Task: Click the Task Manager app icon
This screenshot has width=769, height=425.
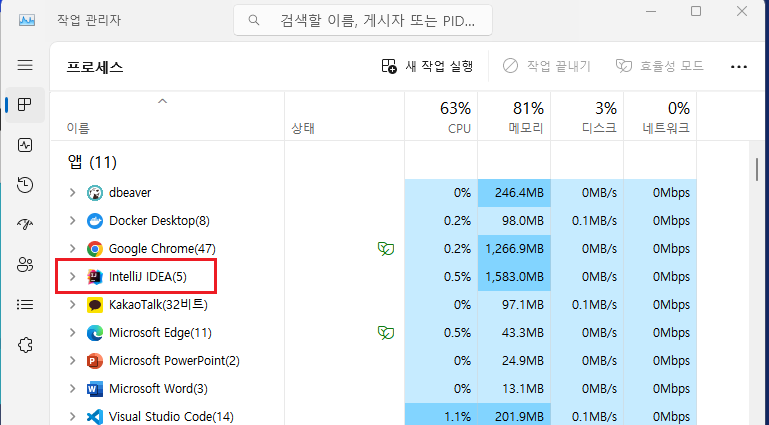Action: [26, 20]
